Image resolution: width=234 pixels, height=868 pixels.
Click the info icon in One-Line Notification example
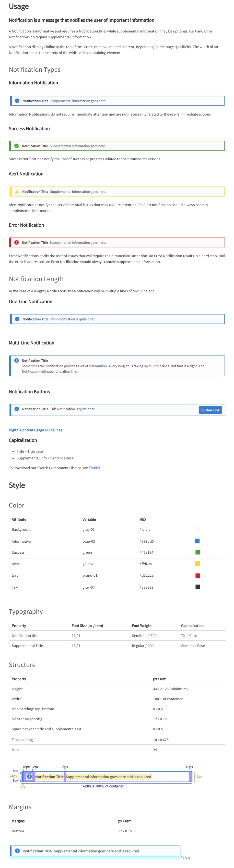click(x=17, y=319)
